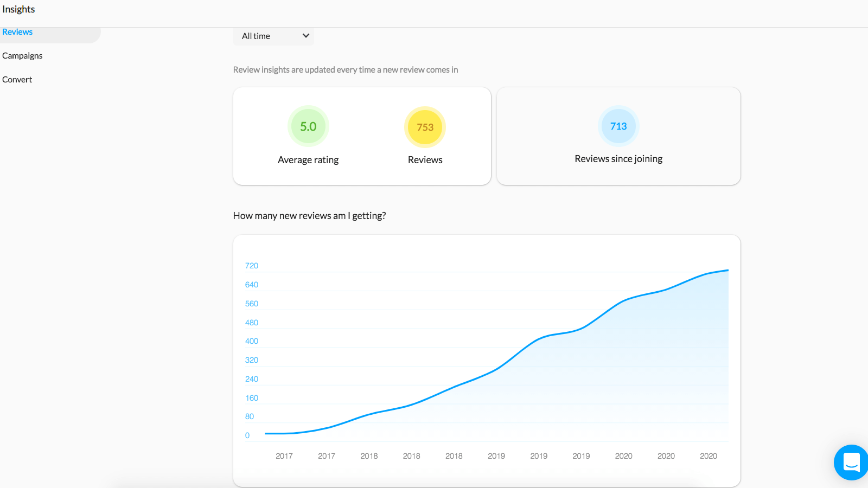Click the review insights update notice text
This screenshot has height=488, width=868.
coord(346,70)
